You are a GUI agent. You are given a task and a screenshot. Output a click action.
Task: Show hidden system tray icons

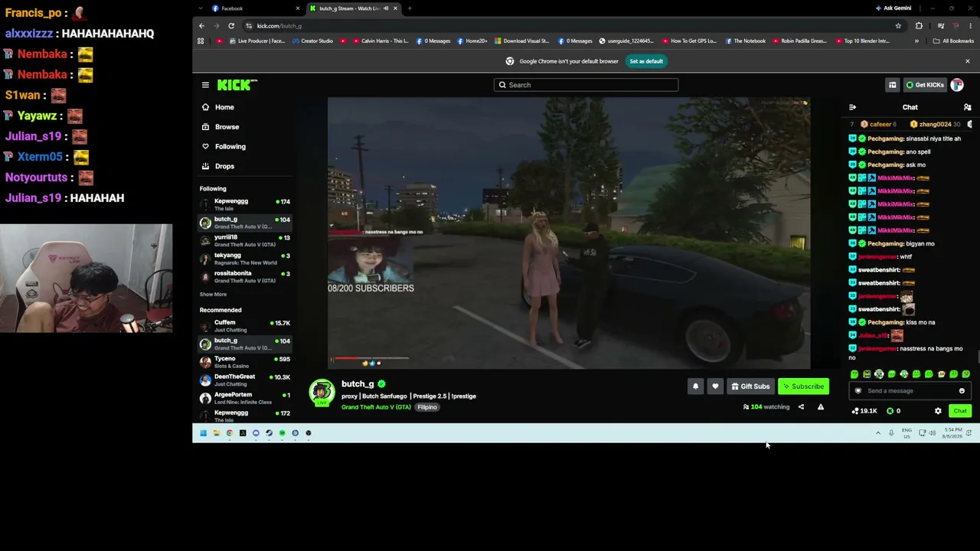pos(878,433)
